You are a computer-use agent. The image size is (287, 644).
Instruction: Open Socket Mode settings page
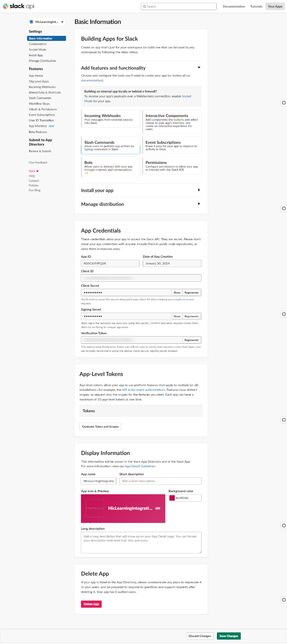pyautogui.click(x=37, y=50)
